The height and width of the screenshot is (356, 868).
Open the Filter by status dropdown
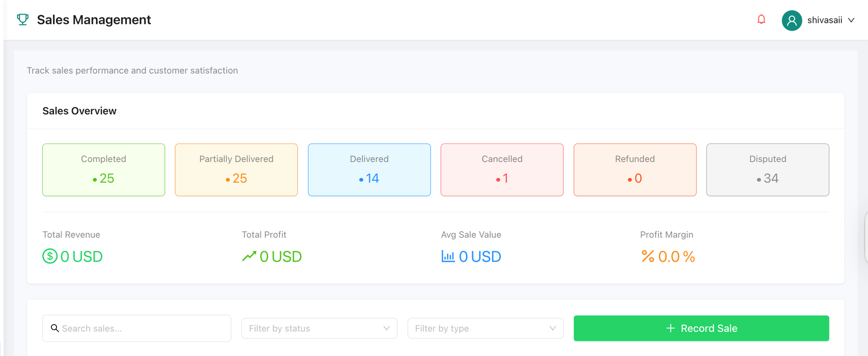(319, 328)
